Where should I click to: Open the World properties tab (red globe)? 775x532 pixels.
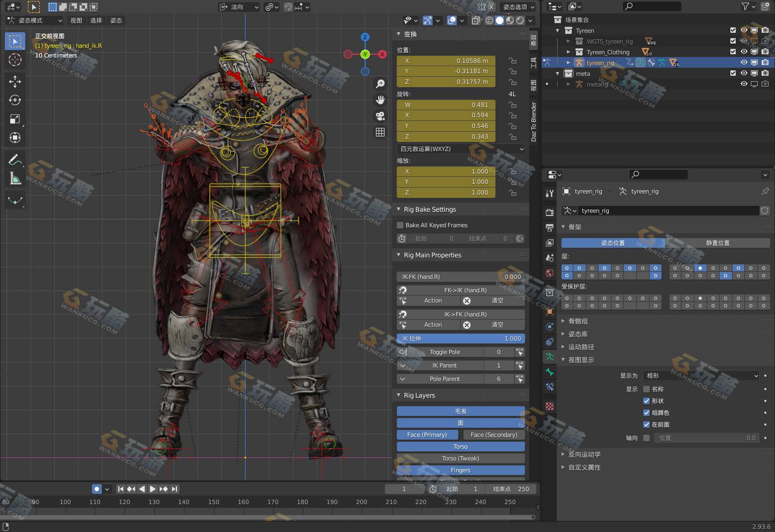pyautogui.click(x=549, y=272)
